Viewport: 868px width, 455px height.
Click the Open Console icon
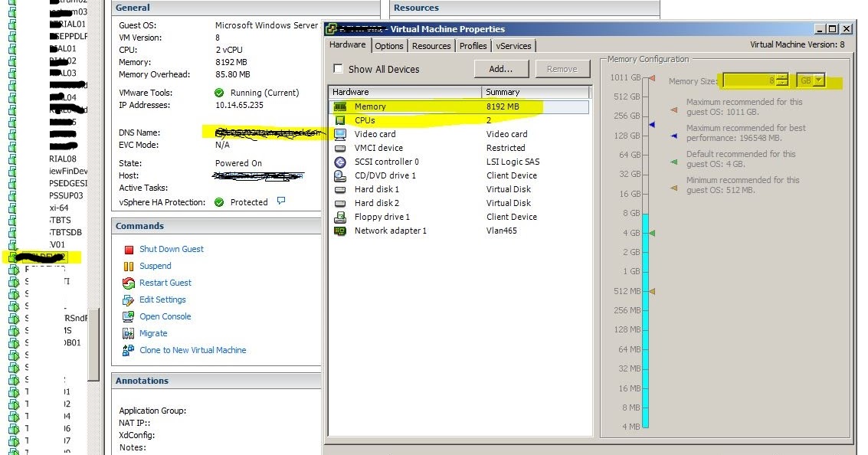coord(129,316)
